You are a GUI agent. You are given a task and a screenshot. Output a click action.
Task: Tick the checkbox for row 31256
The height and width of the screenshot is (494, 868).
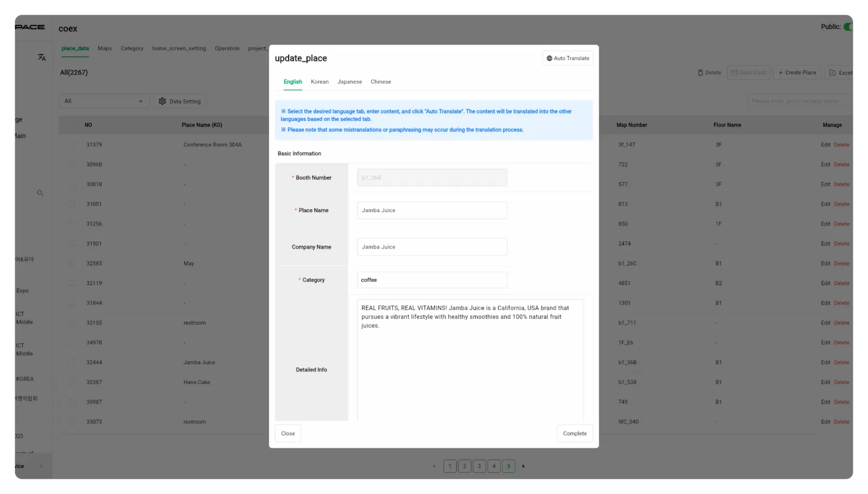72,224
